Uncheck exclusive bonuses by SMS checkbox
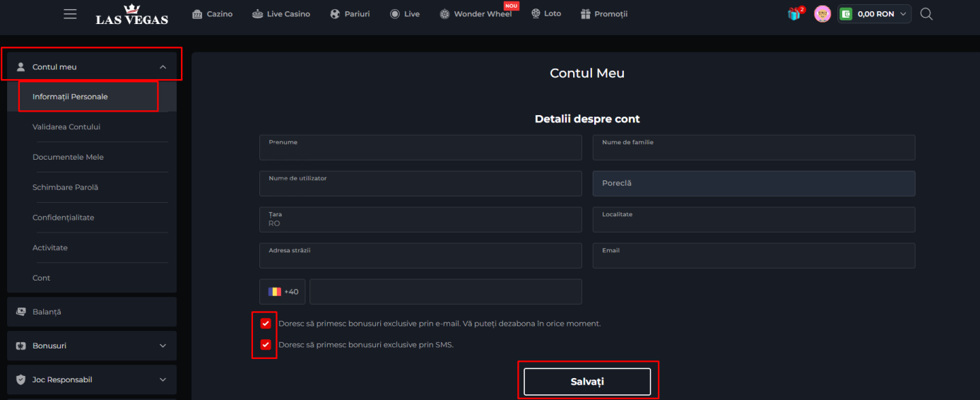 click(x=266, y=345)
